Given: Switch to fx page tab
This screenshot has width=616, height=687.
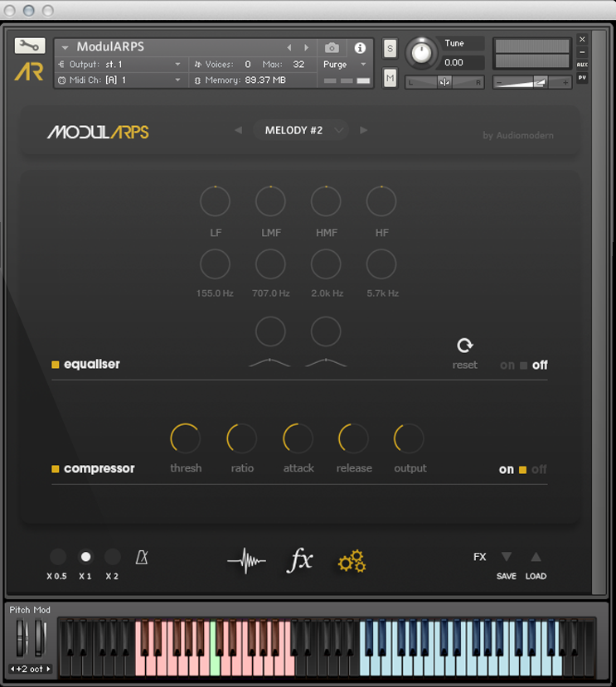Looking at the screenshot, I should 300,560.
